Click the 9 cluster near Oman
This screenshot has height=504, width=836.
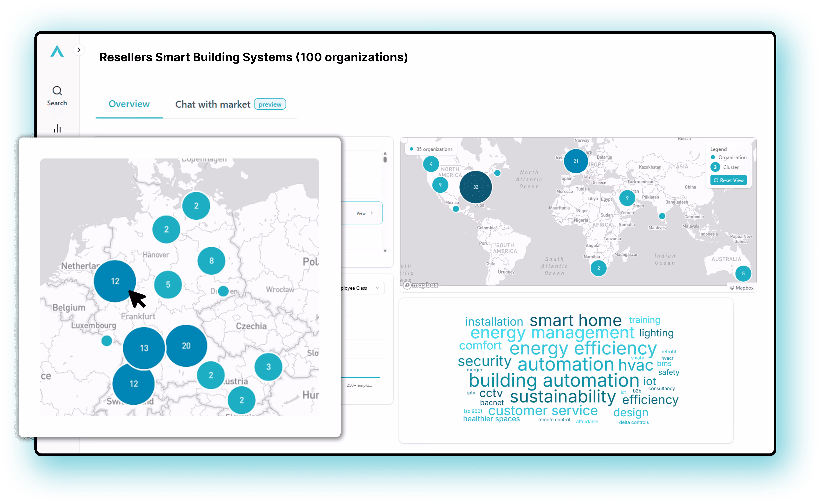627,198
